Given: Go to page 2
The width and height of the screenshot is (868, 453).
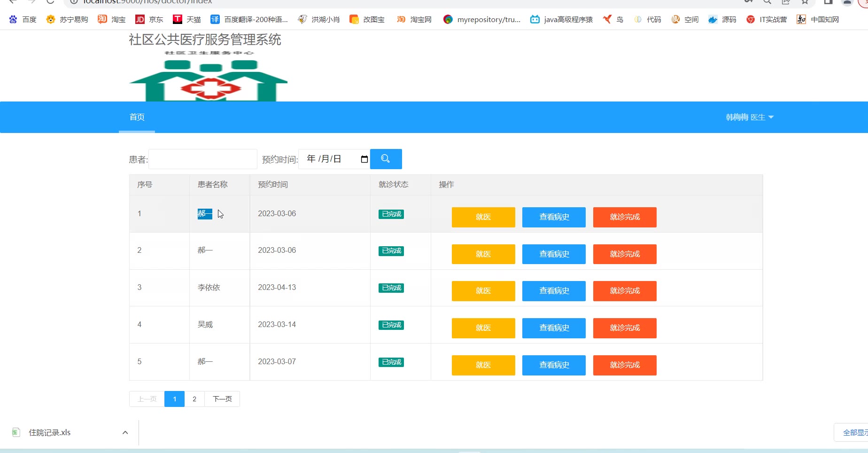Looking at the screenshot, I should click(x=194, y=399).
